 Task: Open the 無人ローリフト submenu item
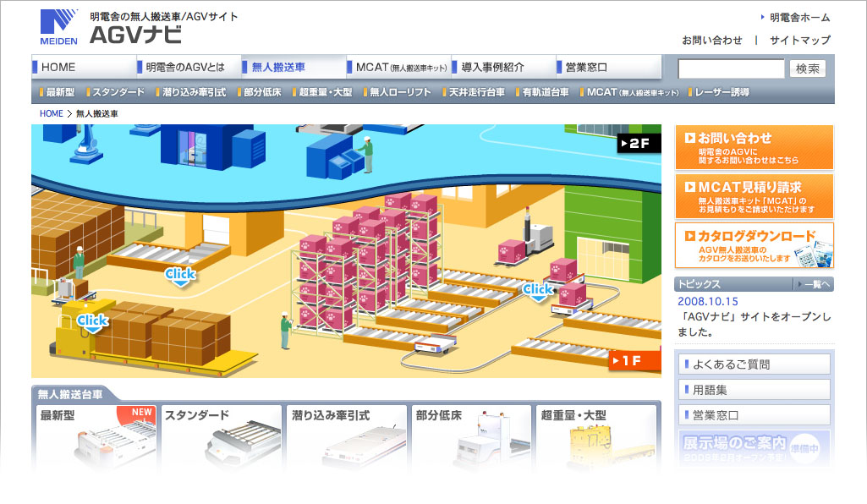397,92
